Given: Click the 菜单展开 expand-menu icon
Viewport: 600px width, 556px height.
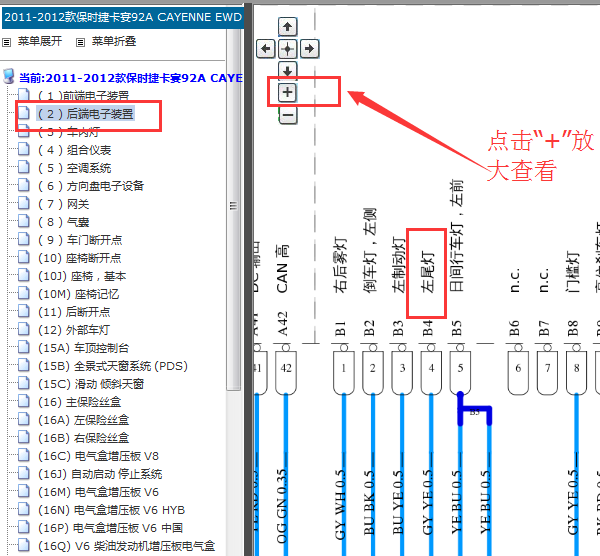Looking at the screenshot, I should click(x=7, y=42).
